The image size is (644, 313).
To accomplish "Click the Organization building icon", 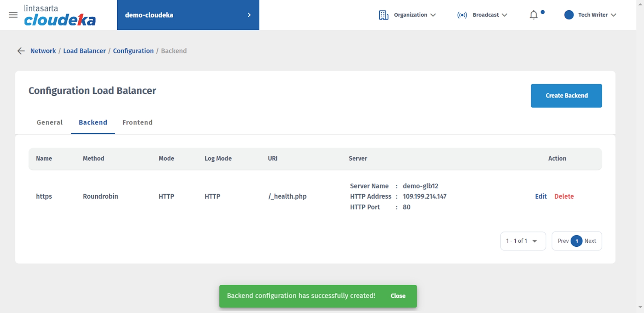I will pyautogui.click(x=383, y=15).
